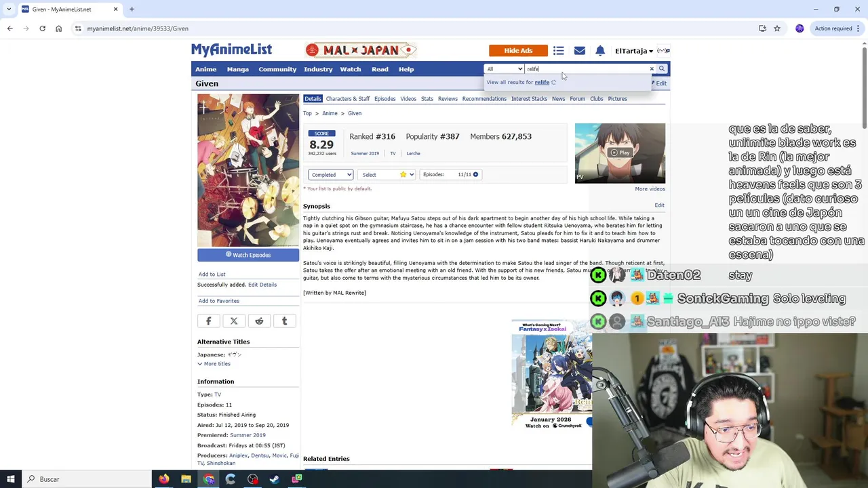The image size is (868, 488).
Task: Click Add to Favorites link
Action: point(219,301)
